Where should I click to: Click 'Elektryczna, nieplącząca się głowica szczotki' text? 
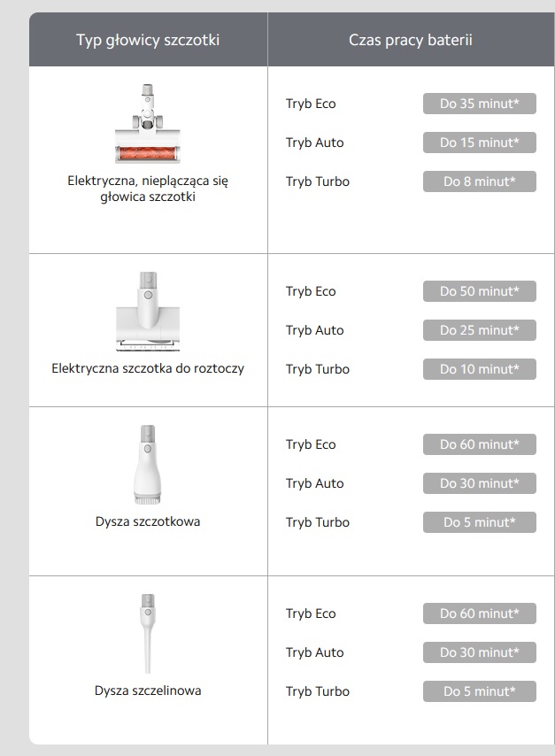pos(148,189)
